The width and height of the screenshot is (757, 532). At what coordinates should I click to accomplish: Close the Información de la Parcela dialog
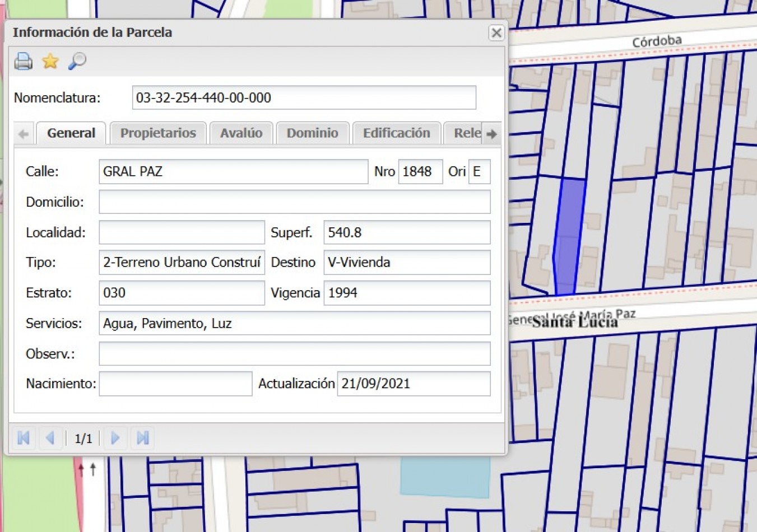point(496,33)
